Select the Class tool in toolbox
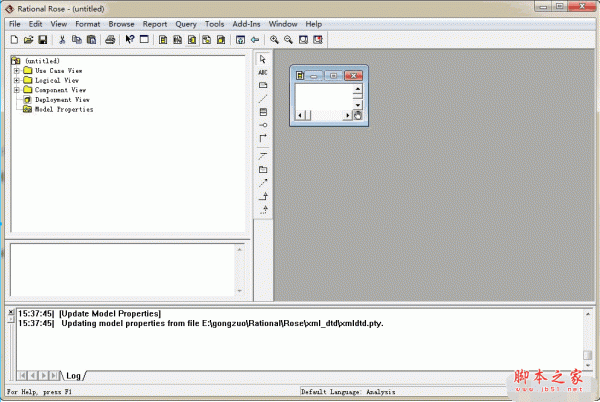The image size is (600, 402). coord(262,112)
